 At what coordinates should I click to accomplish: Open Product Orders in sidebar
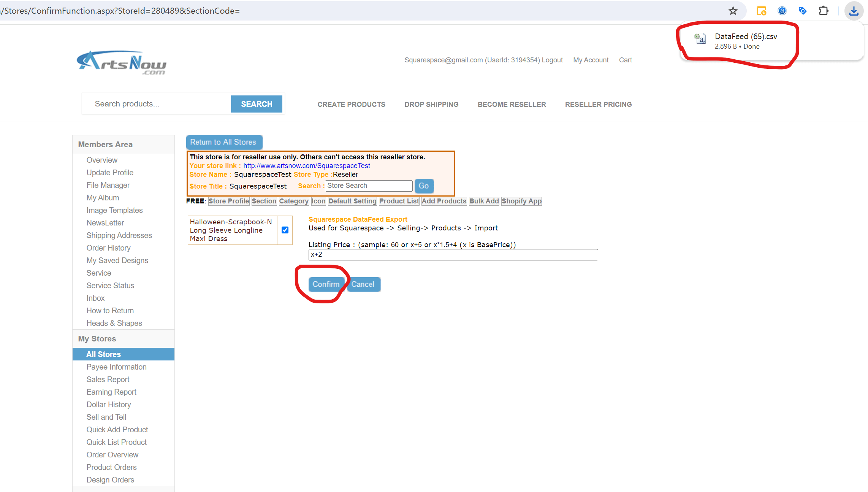pyautogui.click(x=111, y=467)
